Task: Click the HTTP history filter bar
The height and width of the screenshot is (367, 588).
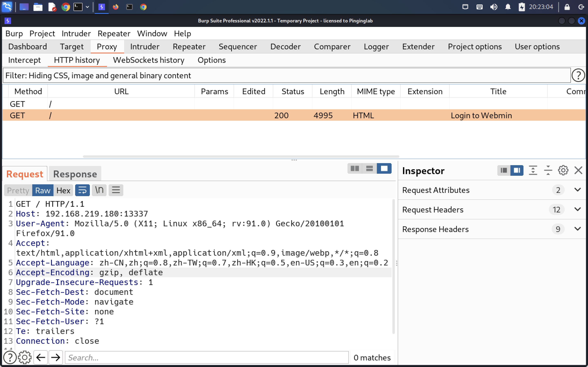Action: [x=286, y=75]
